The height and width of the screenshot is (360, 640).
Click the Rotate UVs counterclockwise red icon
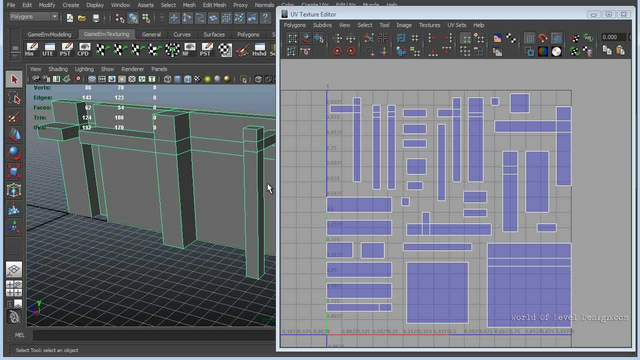tap(337, 51)
